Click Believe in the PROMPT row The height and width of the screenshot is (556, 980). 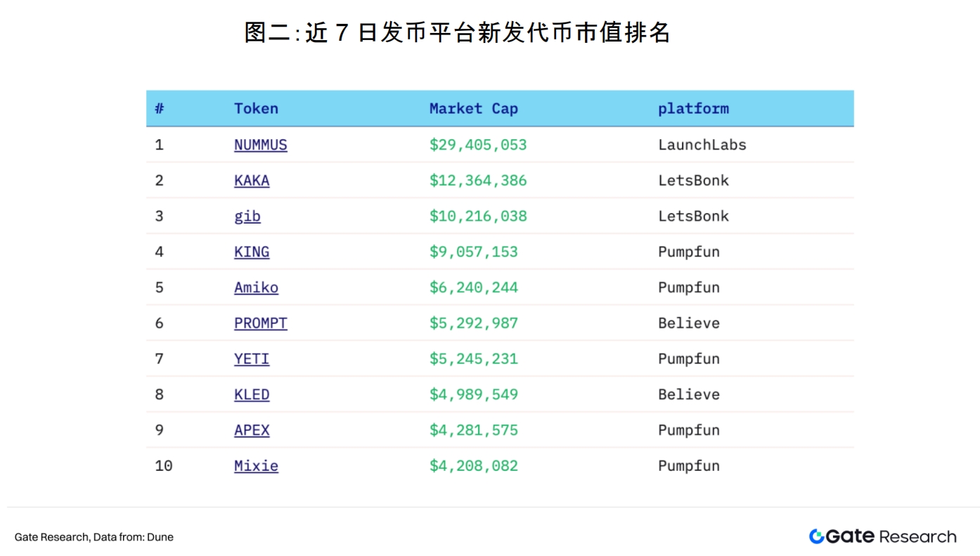(689, 323)
